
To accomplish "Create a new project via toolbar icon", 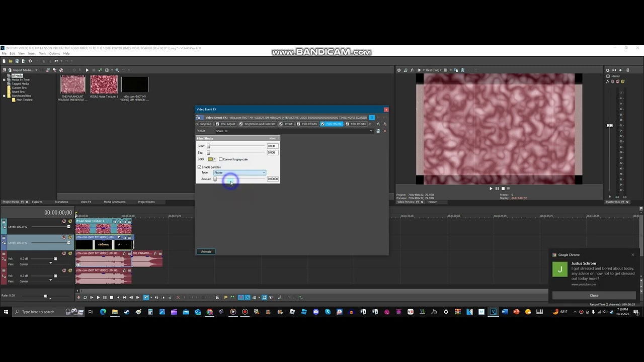I will click(4, 61).
